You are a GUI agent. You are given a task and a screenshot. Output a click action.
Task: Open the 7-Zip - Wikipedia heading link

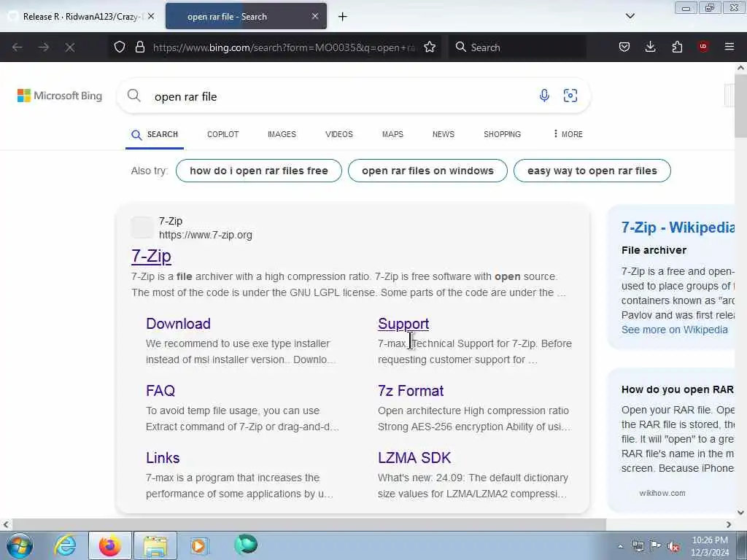(x=678, y=227)
